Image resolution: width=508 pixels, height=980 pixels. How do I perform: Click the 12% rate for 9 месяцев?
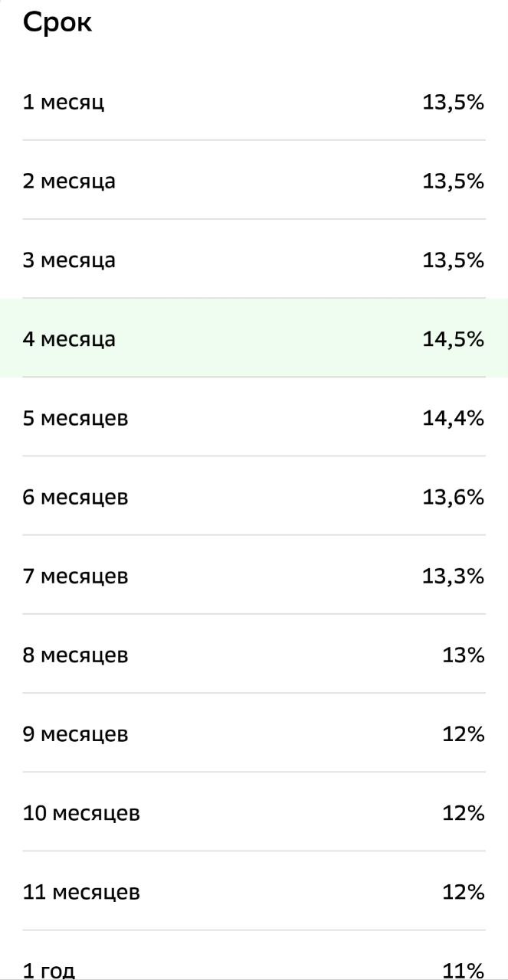[466, 733]
